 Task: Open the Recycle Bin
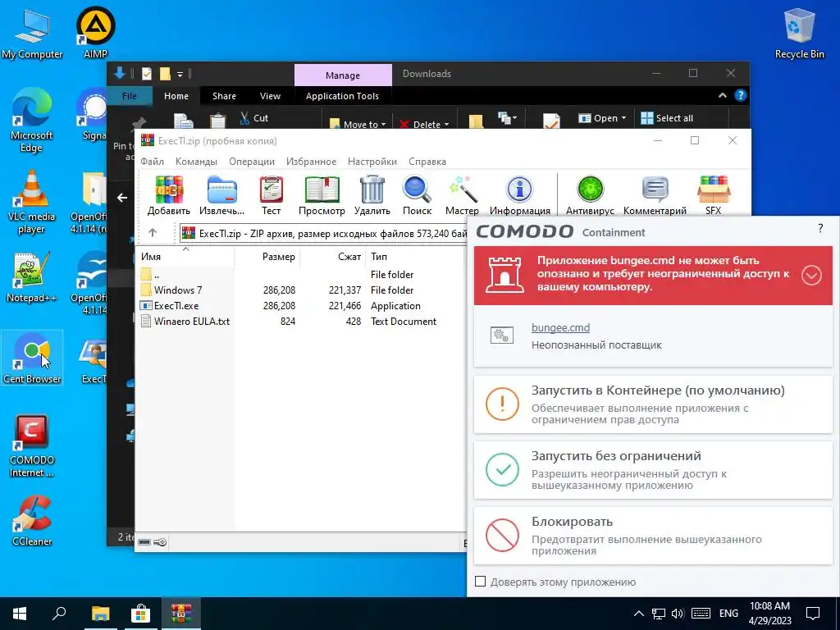799,33
